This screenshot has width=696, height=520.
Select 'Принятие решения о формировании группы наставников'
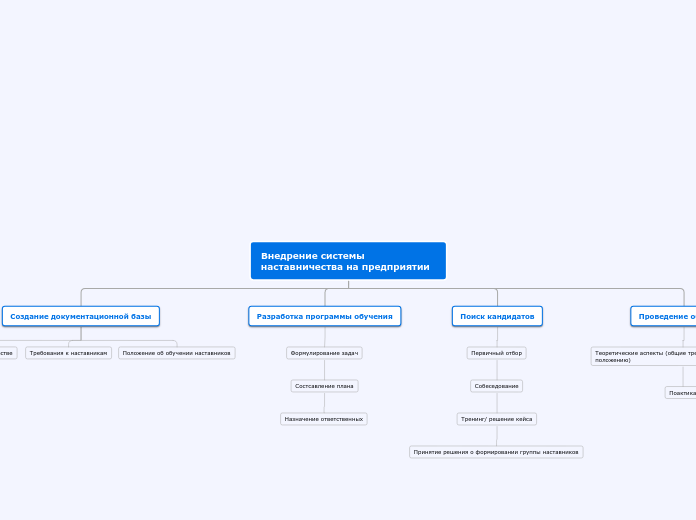(496, 452)
